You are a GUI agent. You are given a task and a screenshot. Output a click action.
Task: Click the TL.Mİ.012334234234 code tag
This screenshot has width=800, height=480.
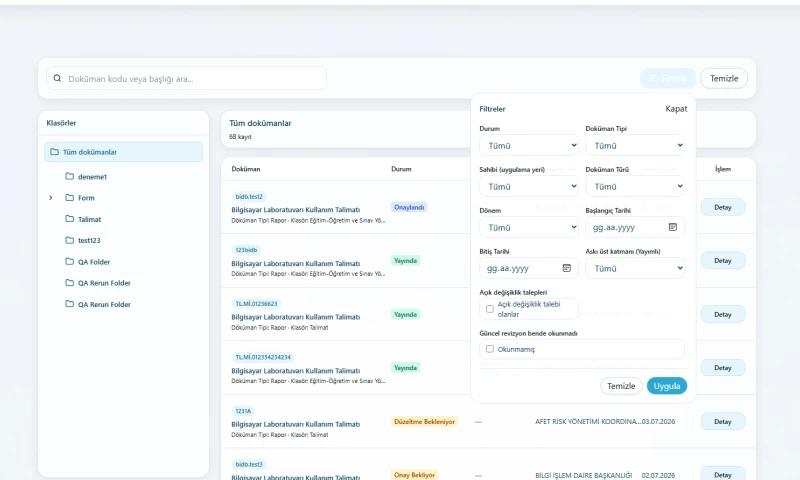click(x=263, y=357)
